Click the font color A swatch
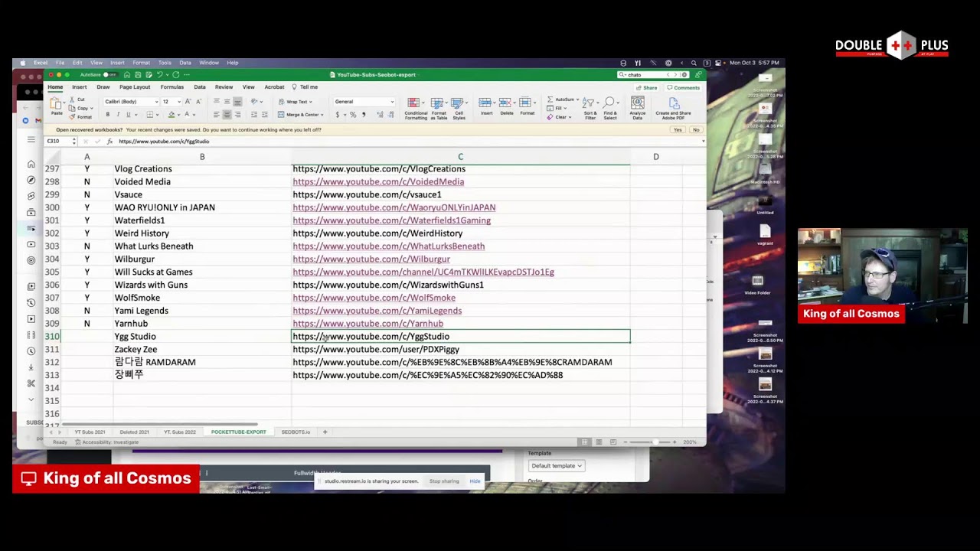This screenshot has height=551, width=980. pyautogui.click(x=186, y=115)
